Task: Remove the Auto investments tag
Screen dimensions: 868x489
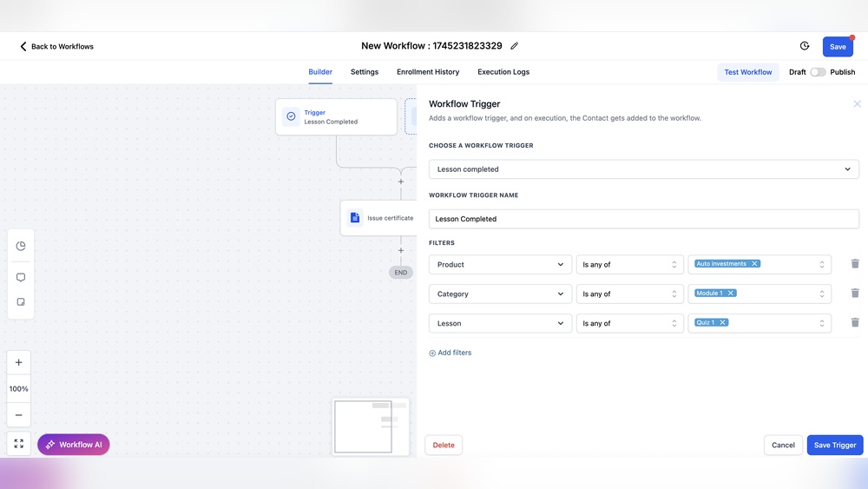Action: click(754, 264)
